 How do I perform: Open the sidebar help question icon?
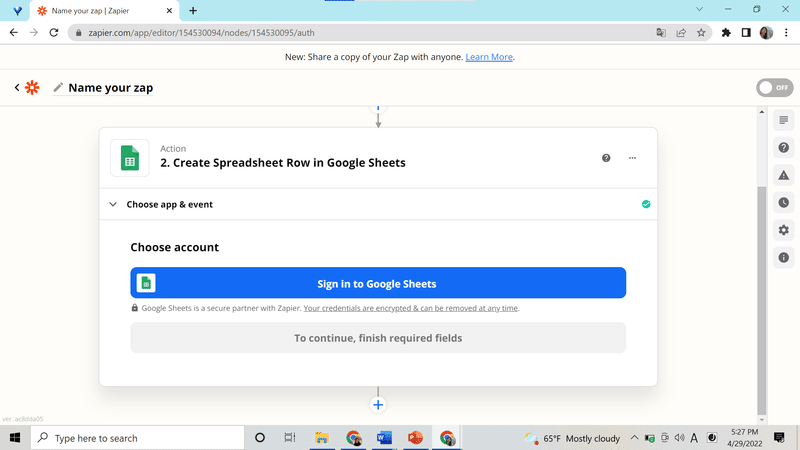(784, 148)
